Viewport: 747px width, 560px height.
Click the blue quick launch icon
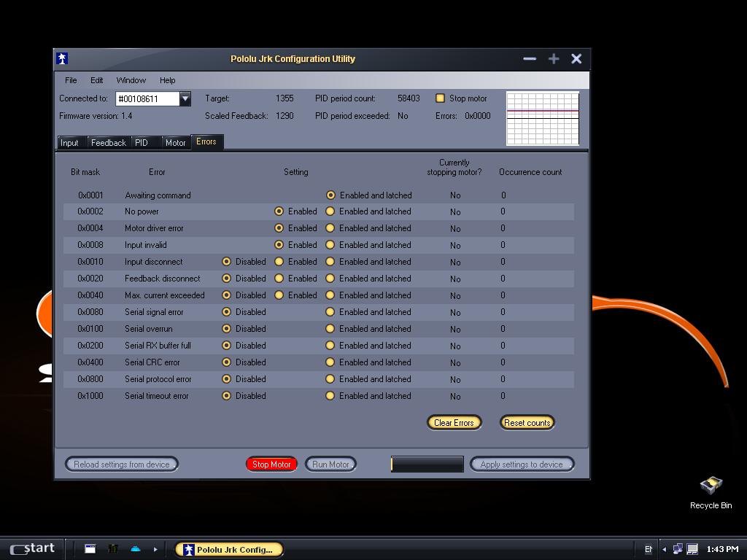(135, 548)
